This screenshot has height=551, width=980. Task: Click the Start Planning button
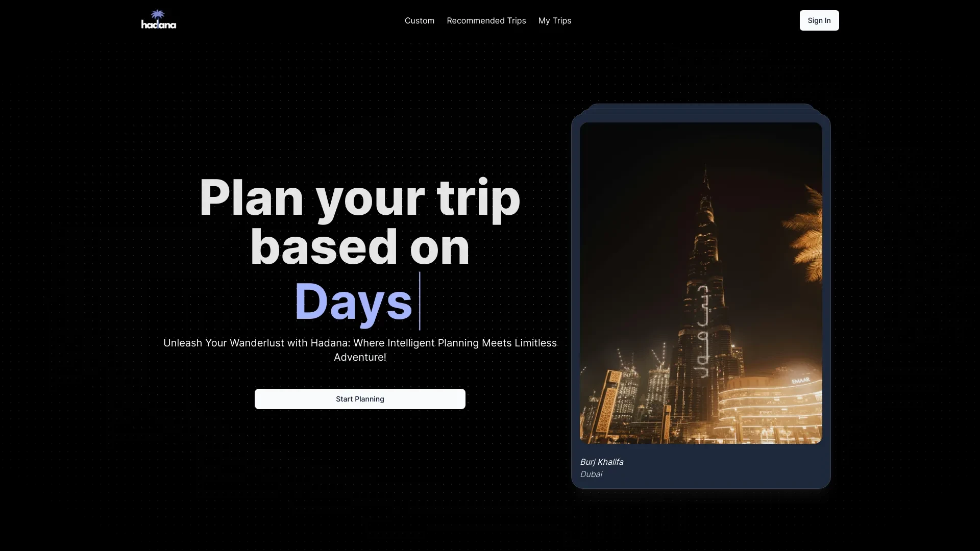pyautogui.click(x=360, y=398)
